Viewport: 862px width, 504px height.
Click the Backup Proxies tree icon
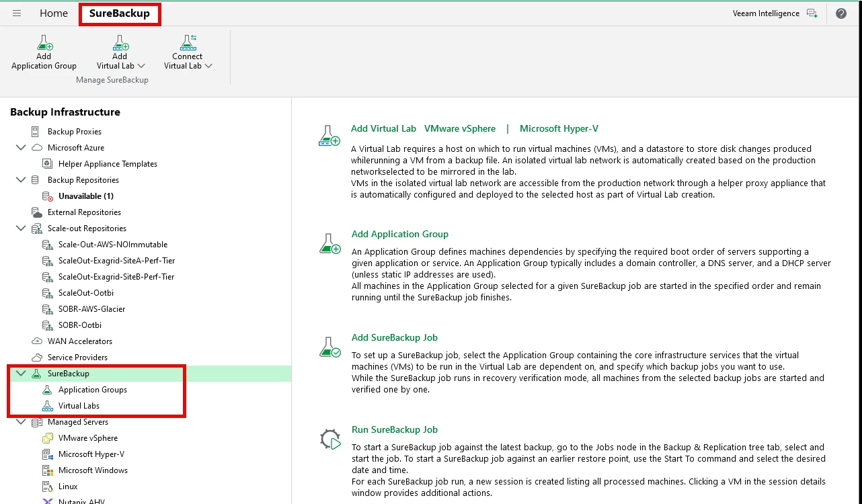(36, 132)
